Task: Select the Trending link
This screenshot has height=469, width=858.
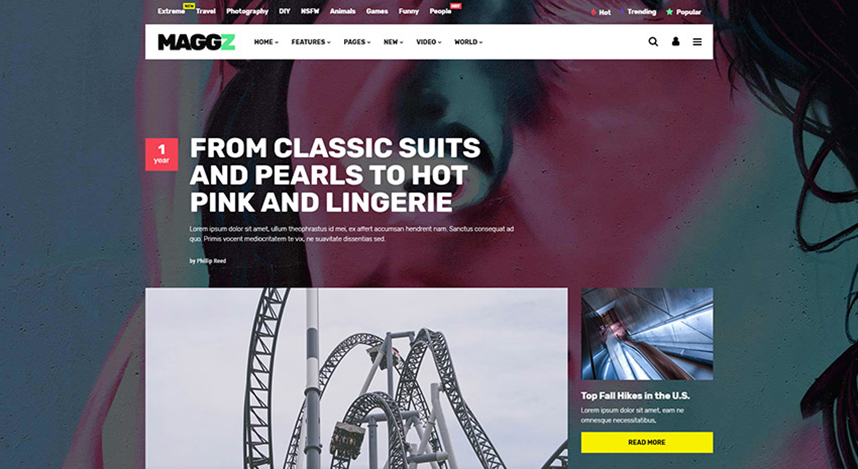Action: pyautogui.click(x=637, y=11)
